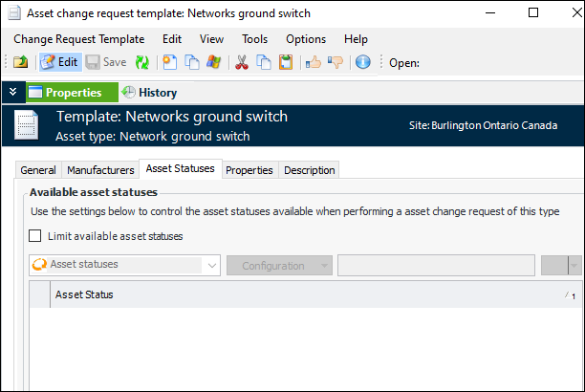The image size is (585, 392).
Task: Click the Windows flag toolbar icon
Action: 213,63
